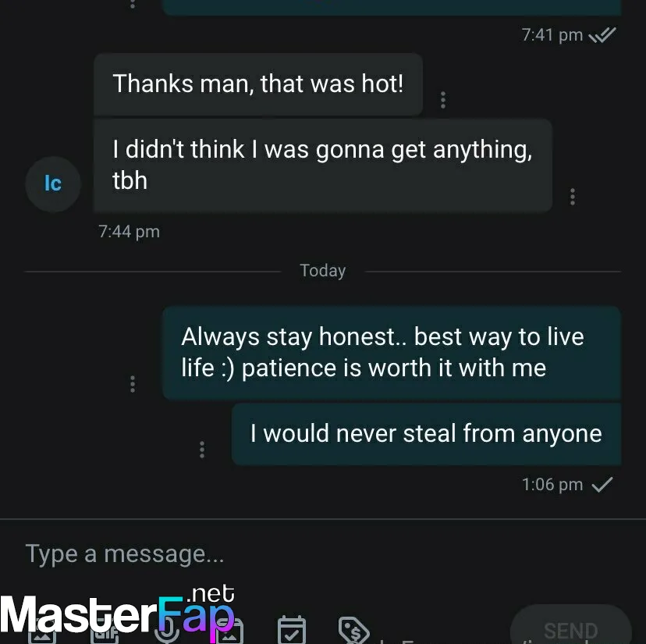Click the MasterFap.net watermark logo

[x=118, y=613]
